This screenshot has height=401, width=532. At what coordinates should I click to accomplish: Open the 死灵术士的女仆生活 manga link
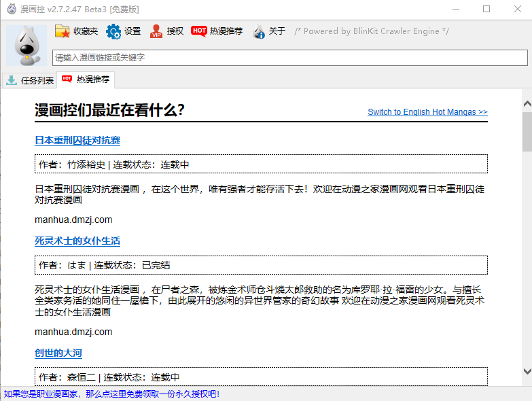click(77, 241)
